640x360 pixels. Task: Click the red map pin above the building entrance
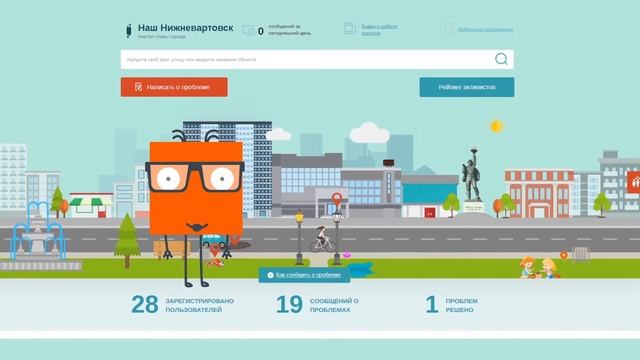click(x=337, y=200)
